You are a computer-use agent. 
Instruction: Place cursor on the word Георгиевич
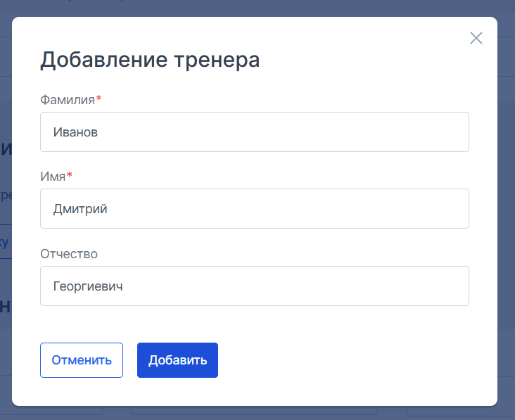pos(88,286)
